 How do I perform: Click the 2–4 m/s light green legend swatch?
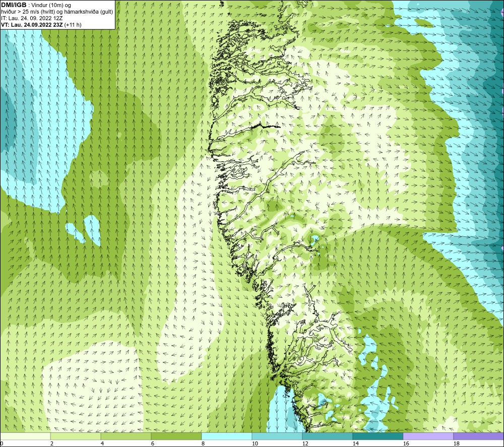coord(76,436)
